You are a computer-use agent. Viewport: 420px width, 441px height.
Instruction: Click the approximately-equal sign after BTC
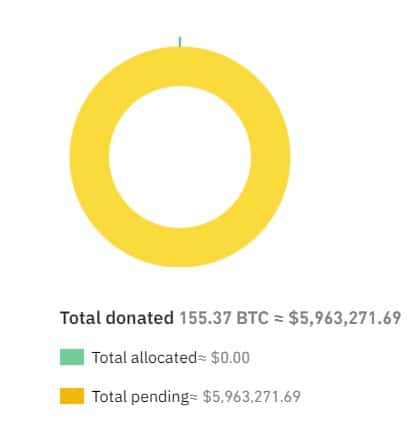click(x=278, y=318)
